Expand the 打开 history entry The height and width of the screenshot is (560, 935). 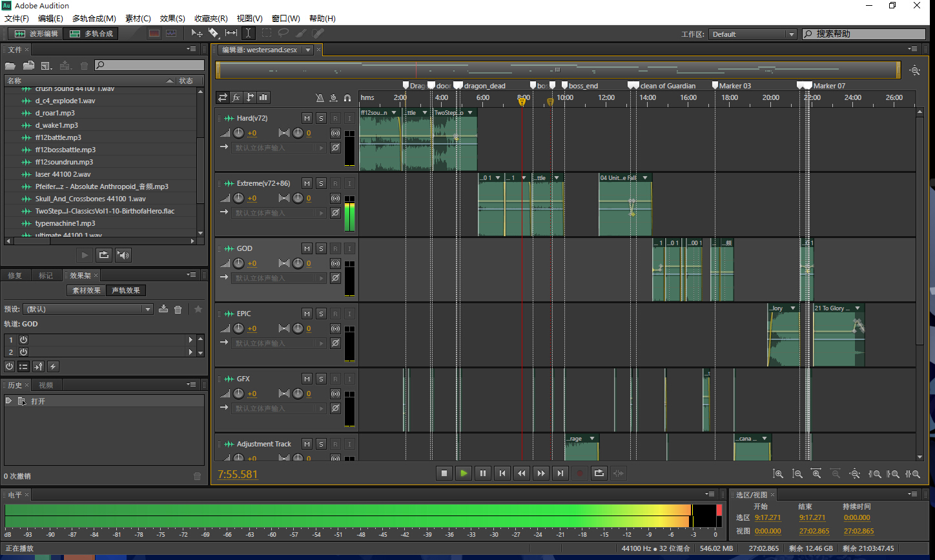tap(8, 401)
